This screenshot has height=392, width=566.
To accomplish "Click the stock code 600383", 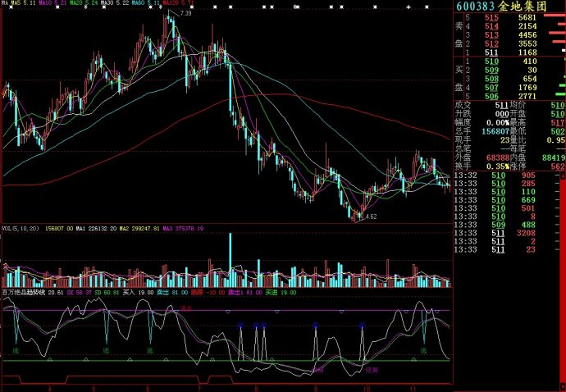I will (x=476, y=6).
